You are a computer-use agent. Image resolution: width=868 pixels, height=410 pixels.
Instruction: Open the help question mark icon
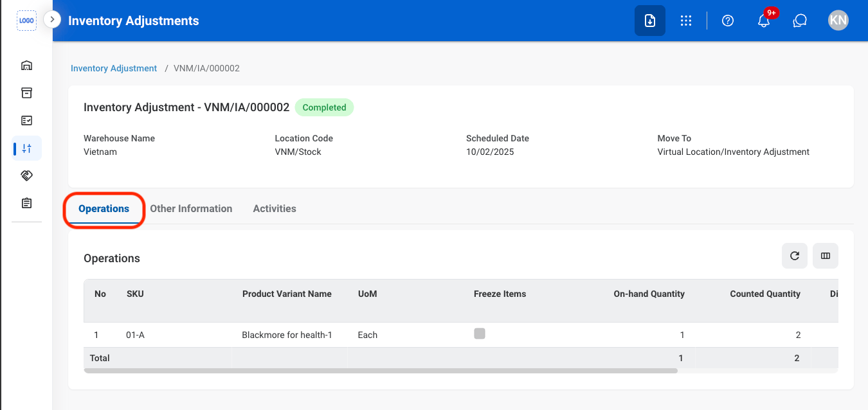(728, 21)
